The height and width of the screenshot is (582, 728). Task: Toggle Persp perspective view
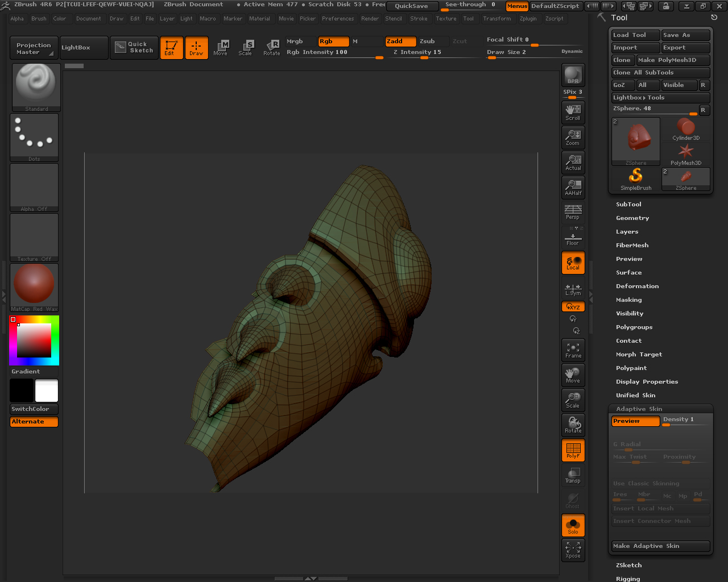pyautogui.click(x=573, y=211)
